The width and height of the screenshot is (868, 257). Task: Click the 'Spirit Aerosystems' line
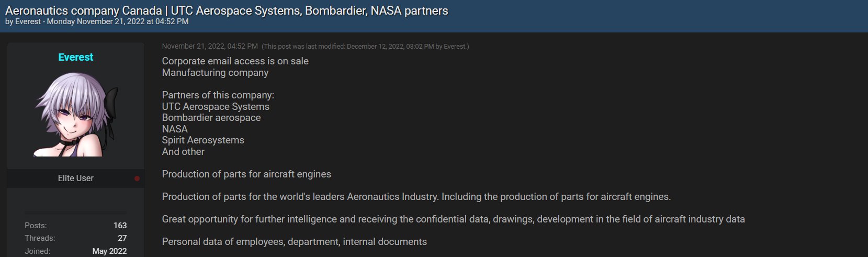point(203,140)
